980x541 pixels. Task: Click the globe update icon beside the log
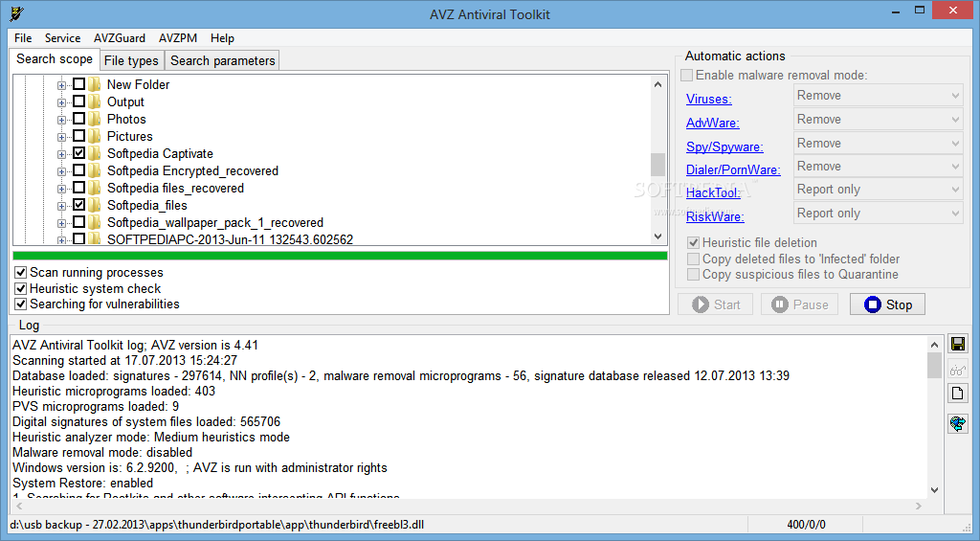click(957, 423)
